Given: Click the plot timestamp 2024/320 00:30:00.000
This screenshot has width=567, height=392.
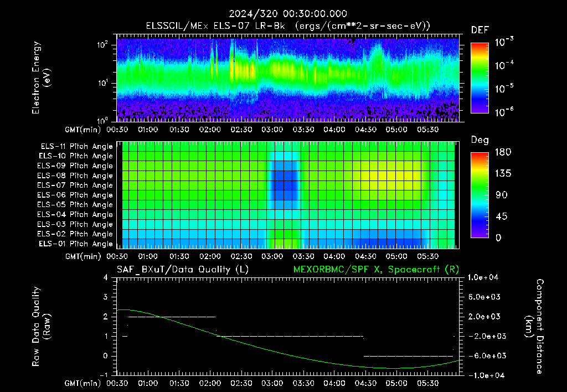Looking at the screenshot, I should pos(288,14).
